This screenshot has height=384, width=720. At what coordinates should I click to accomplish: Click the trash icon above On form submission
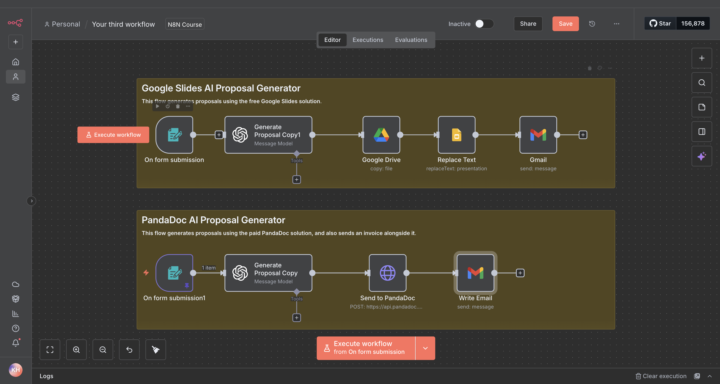coord(178,106)
